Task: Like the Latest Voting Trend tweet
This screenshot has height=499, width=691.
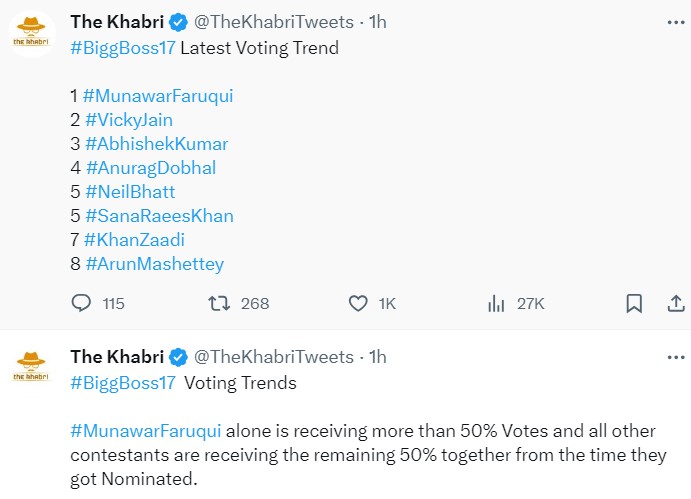Action: [359, 303]
